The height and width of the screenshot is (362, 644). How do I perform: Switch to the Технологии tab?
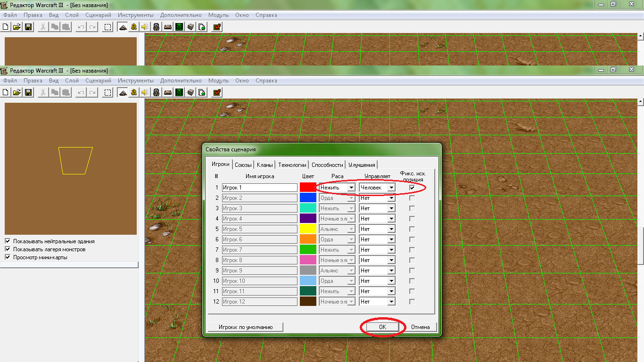[x=292, y=165]
